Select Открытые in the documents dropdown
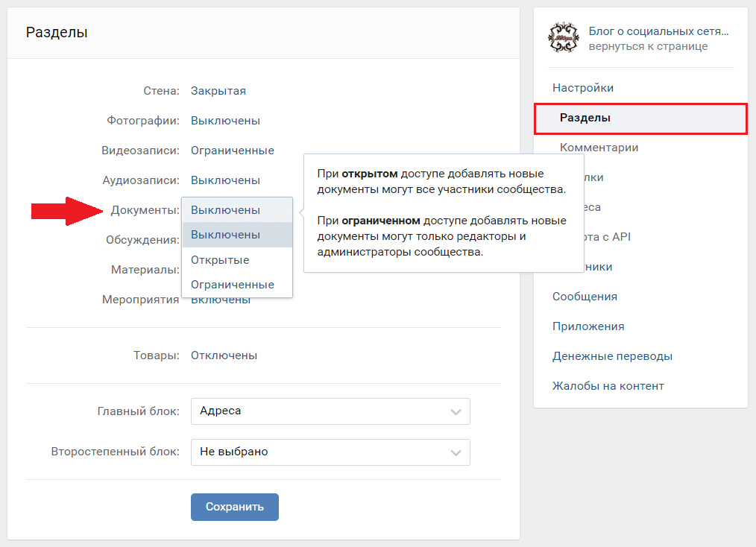The width and height of the screenshot is (756, 547). coord(220,260)
